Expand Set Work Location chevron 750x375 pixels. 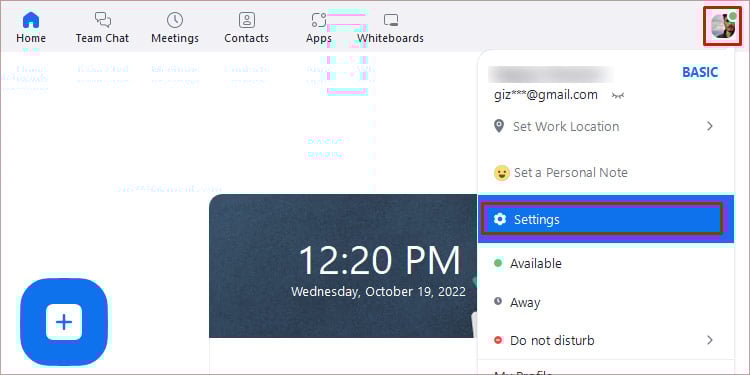tap(710, 126)
